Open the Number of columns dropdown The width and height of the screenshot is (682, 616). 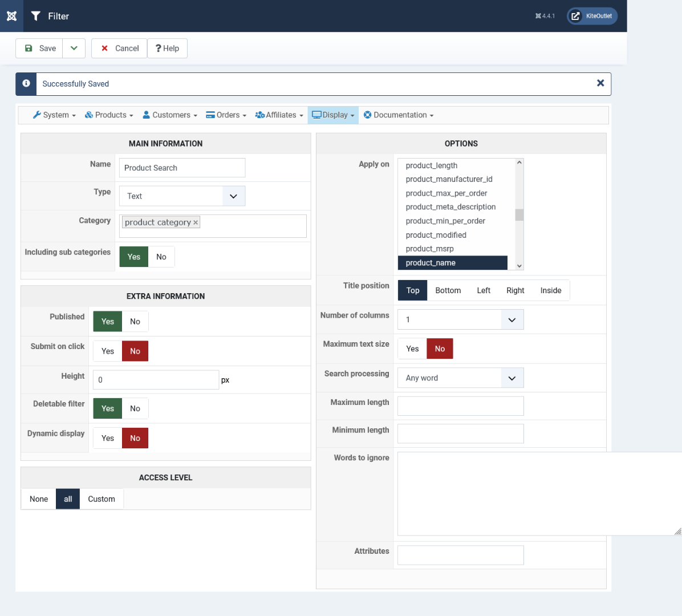461,320
